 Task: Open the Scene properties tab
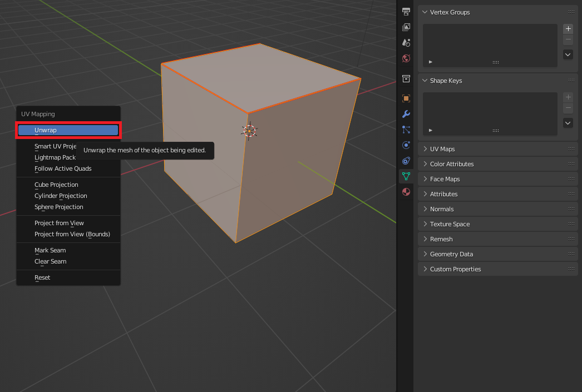(x=406, y=42)
